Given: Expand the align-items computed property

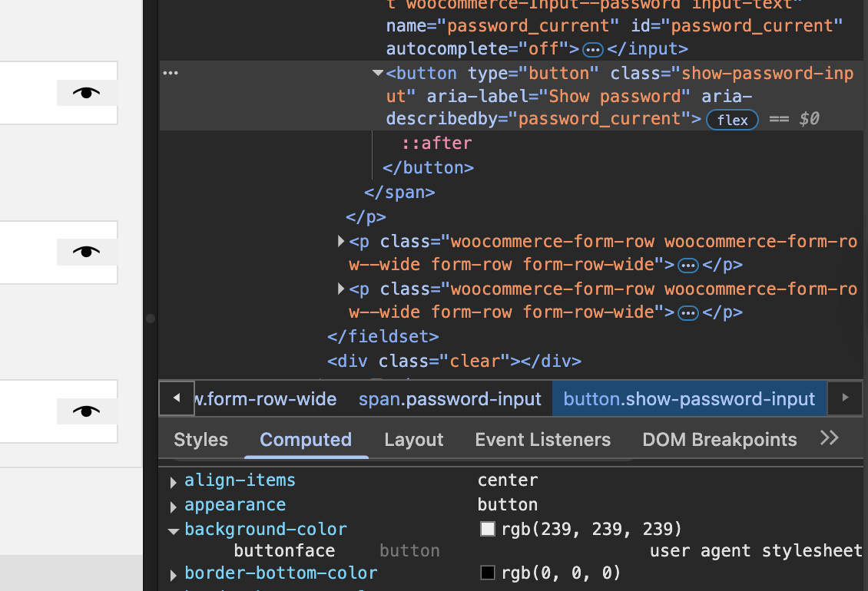Looking at the screenshot, I should (x=174, y=481).
